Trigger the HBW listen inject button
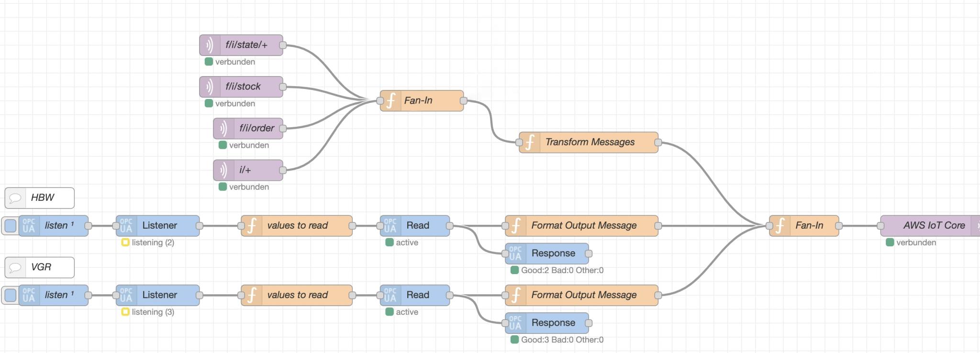This screenshot has width=980, height=353. pyautogui.click(x=10, y=226)
